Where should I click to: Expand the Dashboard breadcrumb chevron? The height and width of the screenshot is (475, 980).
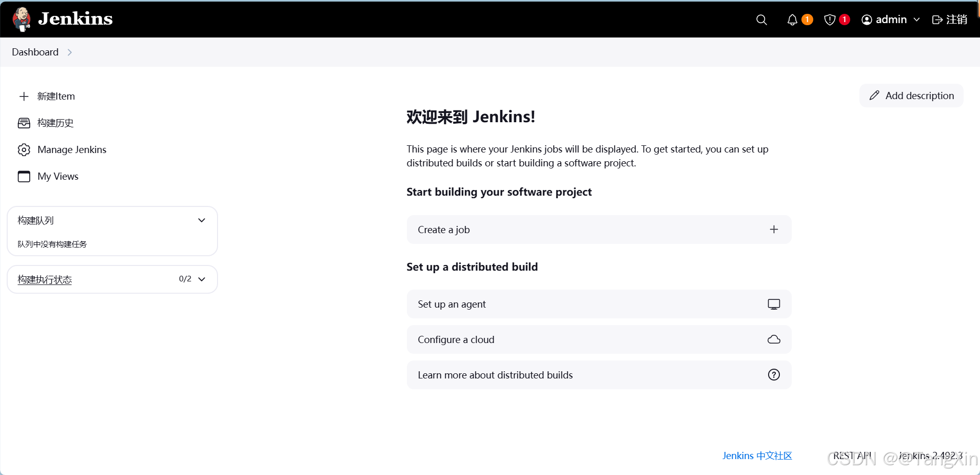(x=70, y=52)
